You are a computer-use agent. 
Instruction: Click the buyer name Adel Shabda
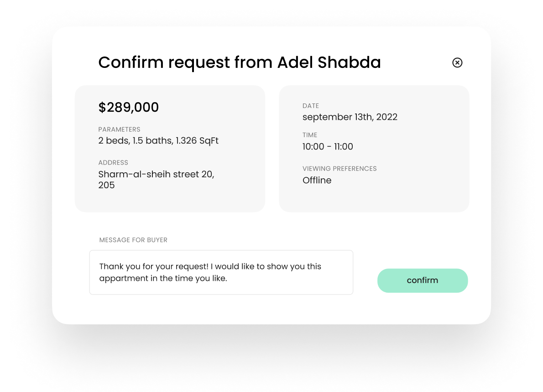pos(329,62)
